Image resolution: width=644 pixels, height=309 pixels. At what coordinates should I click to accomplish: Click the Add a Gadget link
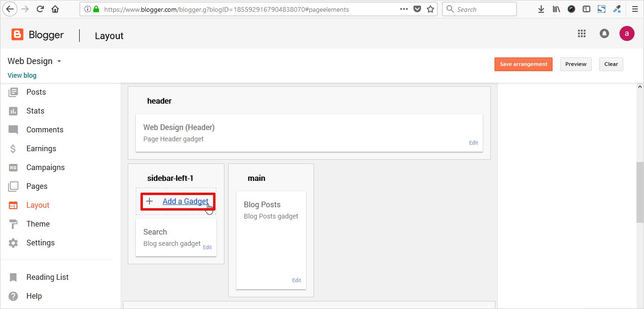coord(185,202)
